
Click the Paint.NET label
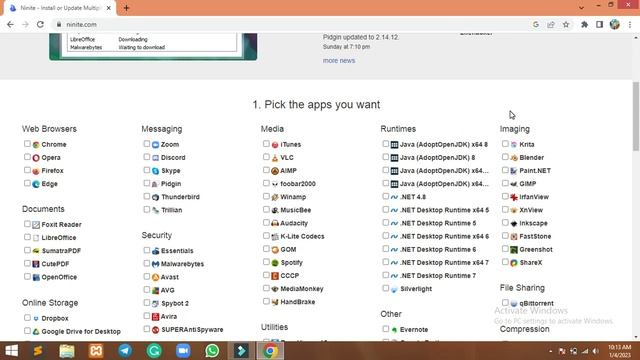535,171
